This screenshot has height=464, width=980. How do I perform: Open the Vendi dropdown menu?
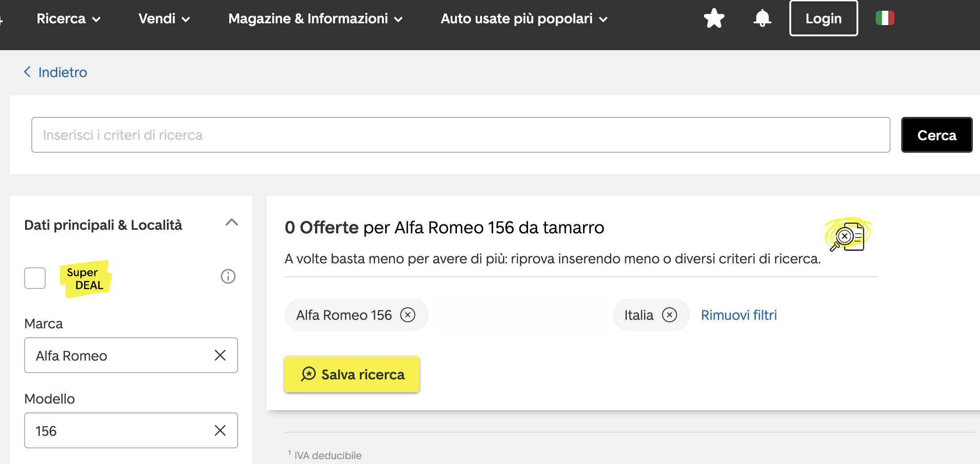pos(164,19)
